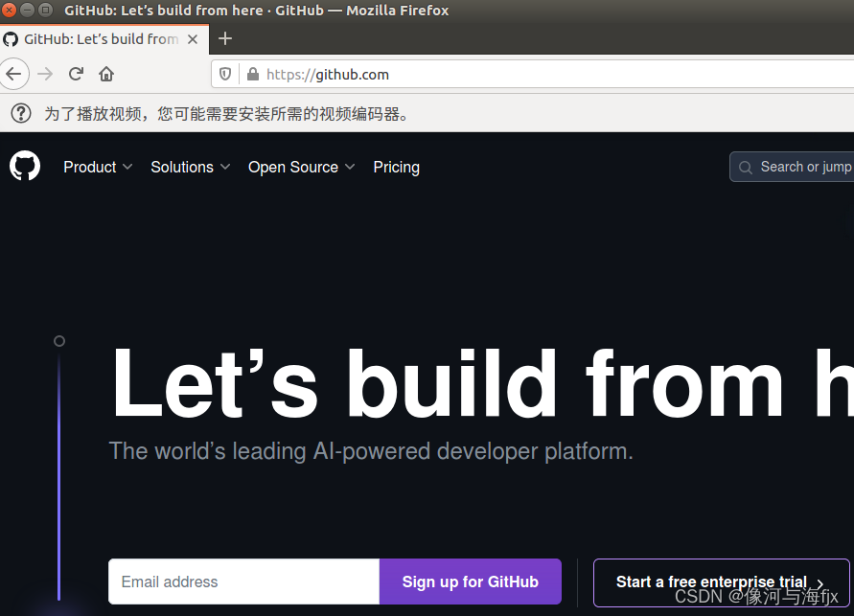
Task: Close the Firefox window with red button
Action: 10,10
